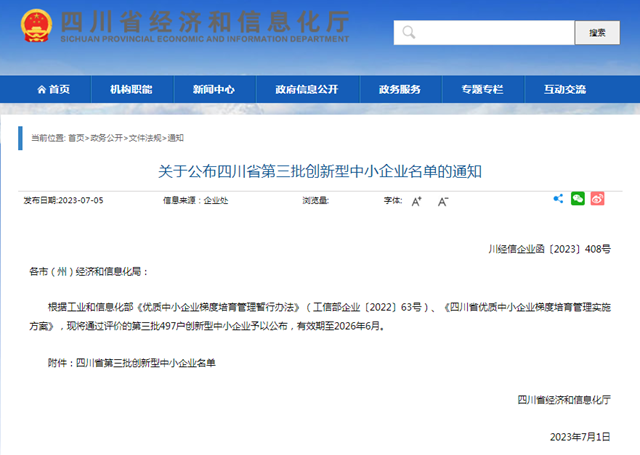Focus the site search input field
This screenshot has width=640, height=455.
484,32
